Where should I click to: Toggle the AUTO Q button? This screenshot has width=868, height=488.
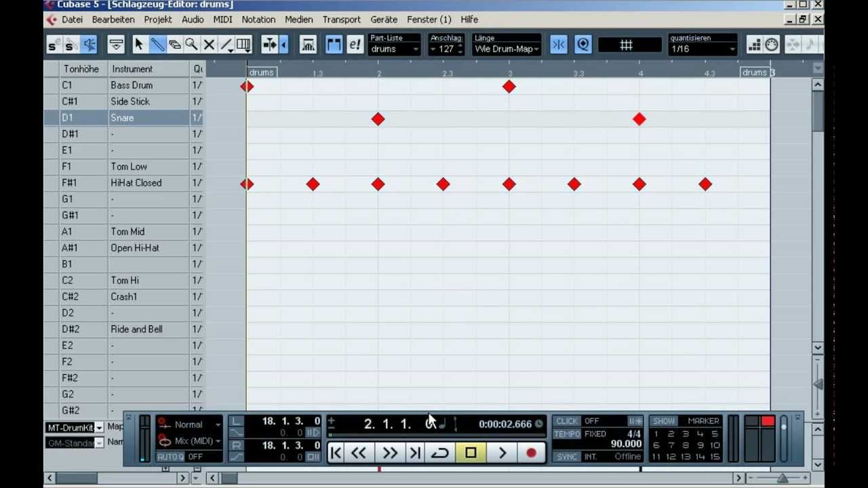171,457
